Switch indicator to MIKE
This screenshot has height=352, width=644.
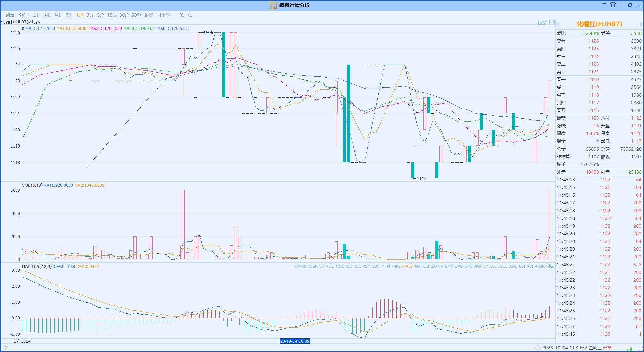click(396, 266)
